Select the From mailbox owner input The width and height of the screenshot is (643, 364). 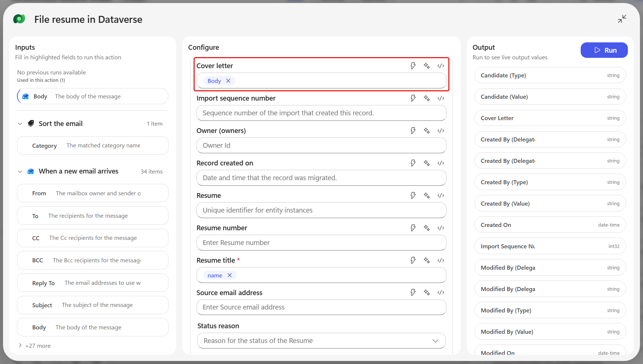click(x=93, y=193)
